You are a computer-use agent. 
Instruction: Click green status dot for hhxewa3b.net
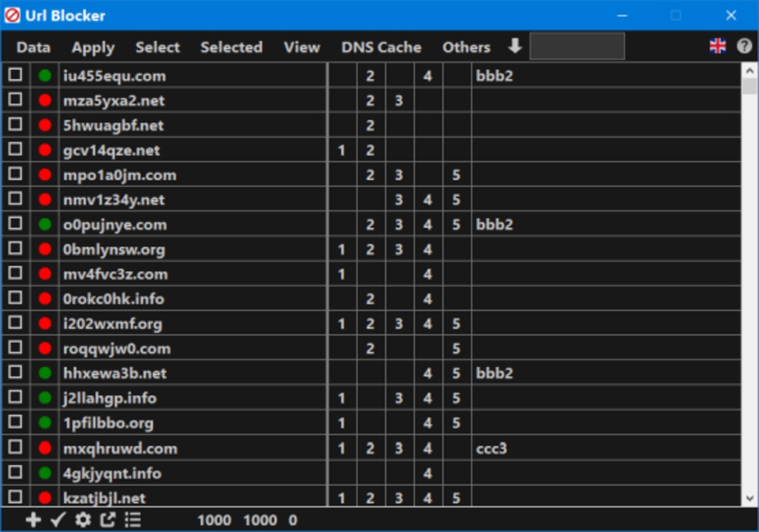point(45,373)
